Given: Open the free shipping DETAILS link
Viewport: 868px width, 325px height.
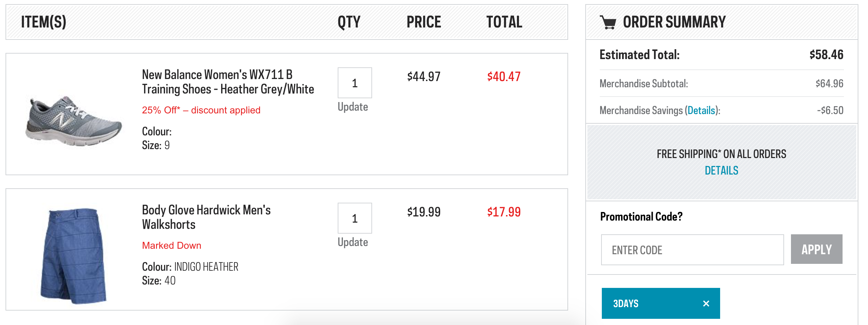Looking at the screenshot, I should tap(721, 170).
